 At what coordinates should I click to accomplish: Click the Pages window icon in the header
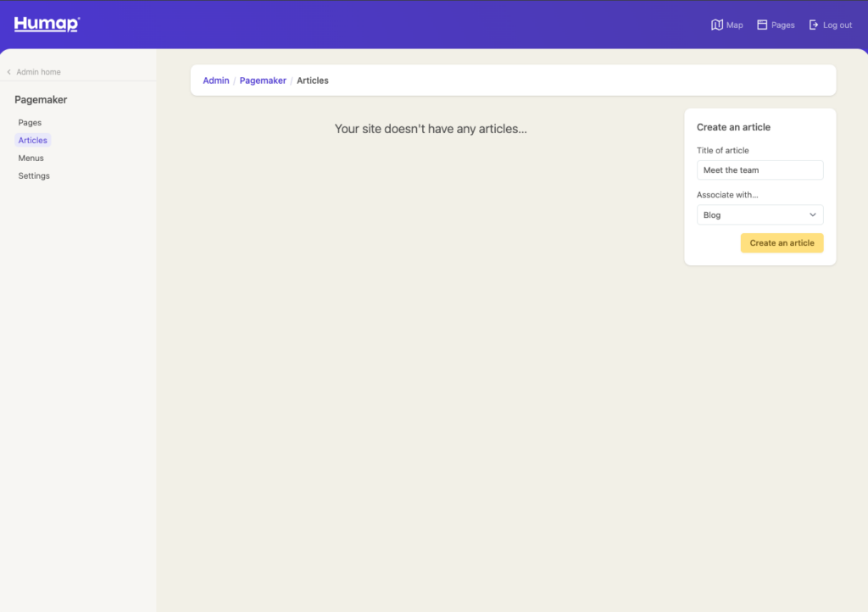[x=762, y=25]
